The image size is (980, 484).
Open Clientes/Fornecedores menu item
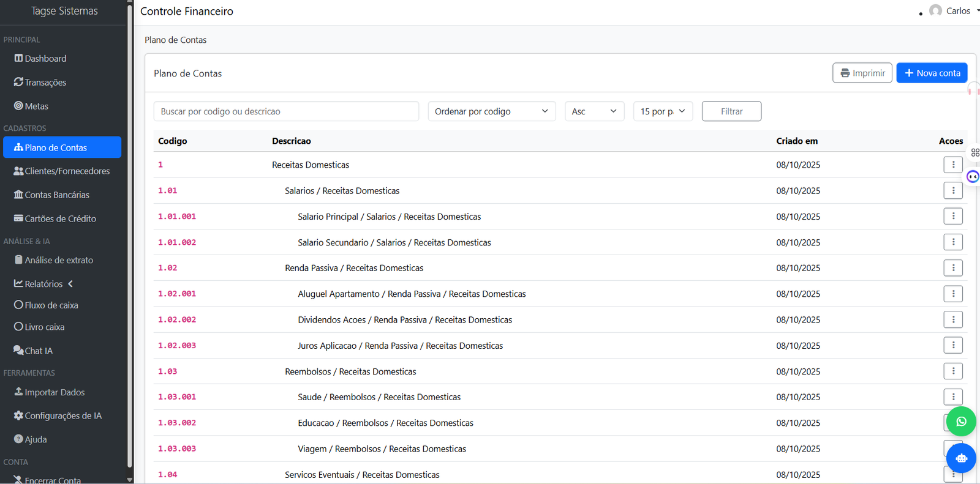coord(67,171)
